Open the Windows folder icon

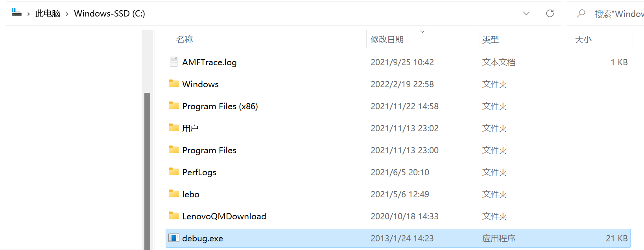click(174, 84)
